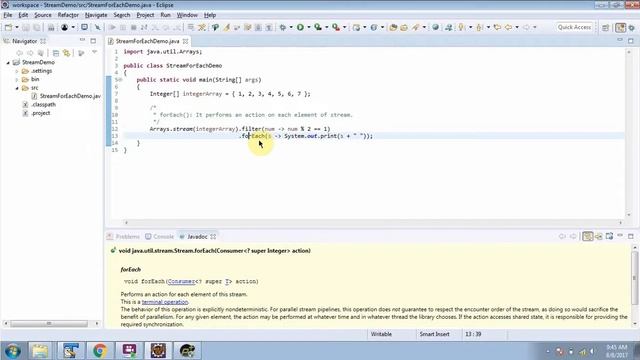The width and height of the screenshot is (640, 360).
Task: Collapse the StreamDemo project node
Action: (8, 62)
